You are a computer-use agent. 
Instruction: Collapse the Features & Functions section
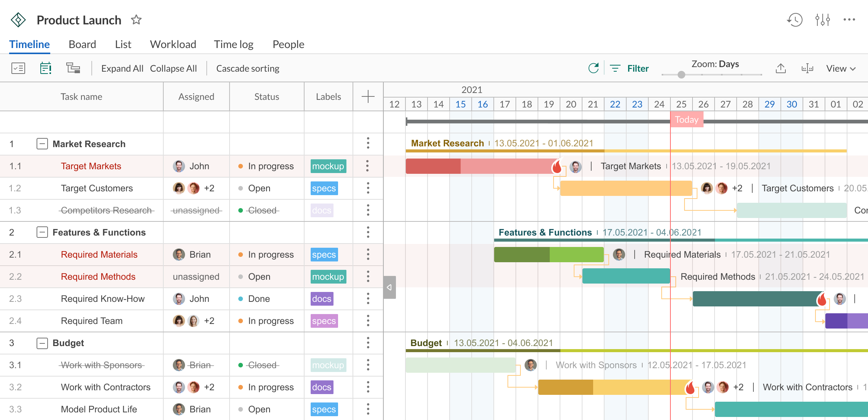click(42, 232)
